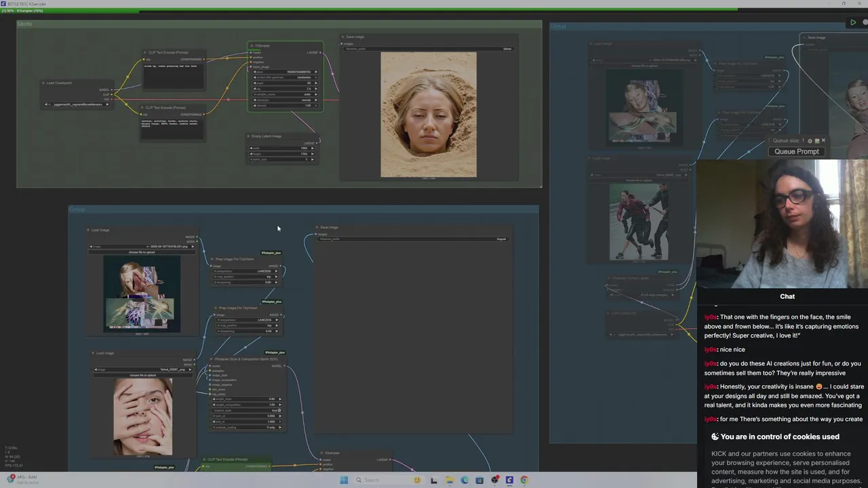Increase seed with its right arrow
This screenshot has width=868, height=488.
click(317, 72)
